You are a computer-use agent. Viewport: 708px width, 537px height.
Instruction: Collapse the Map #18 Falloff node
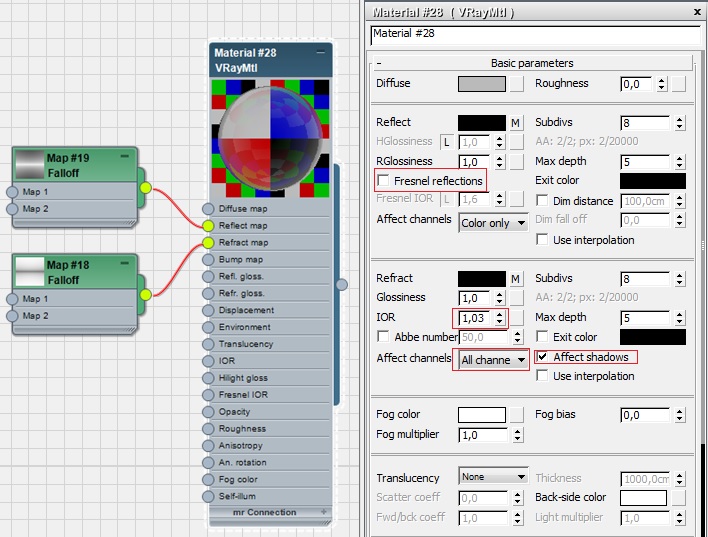click(125, 263)
